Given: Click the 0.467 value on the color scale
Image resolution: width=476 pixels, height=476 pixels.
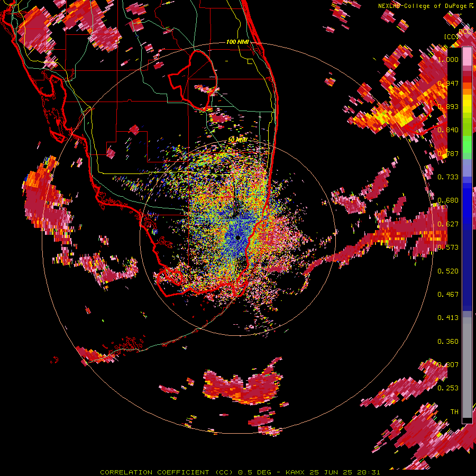Looking at the screenshot, I should (448, 295).
